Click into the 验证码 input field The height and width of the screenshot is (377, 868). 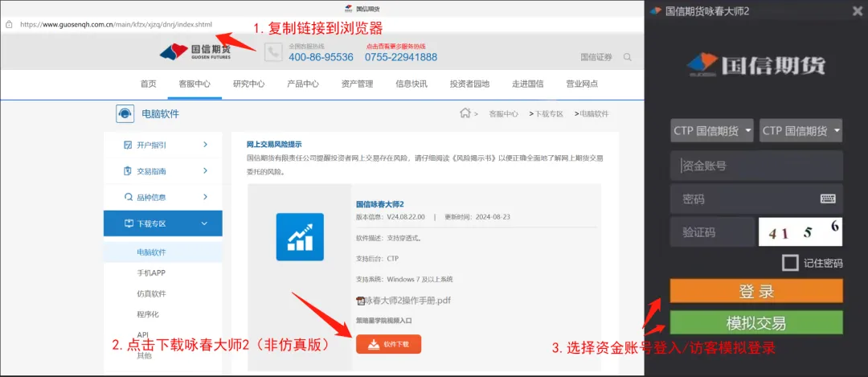pos(712,232)
